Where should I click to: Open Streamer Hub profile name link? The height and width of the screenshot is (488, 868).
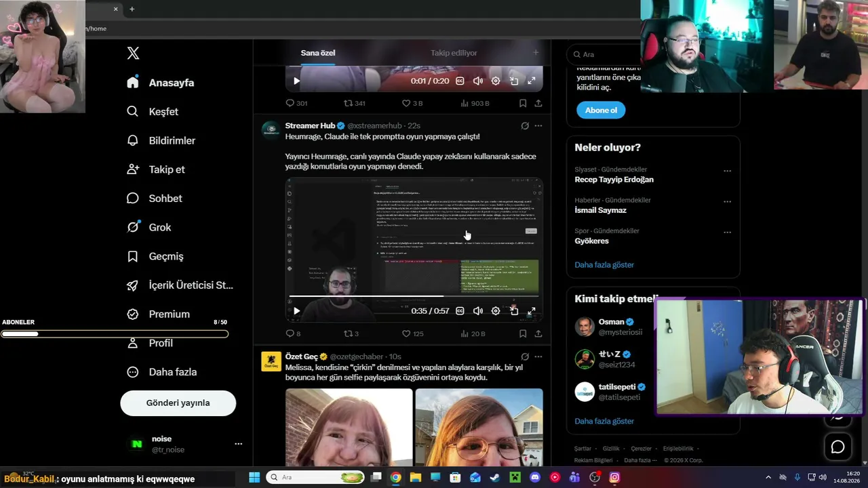pyautogui.click(x=310, y=126)
